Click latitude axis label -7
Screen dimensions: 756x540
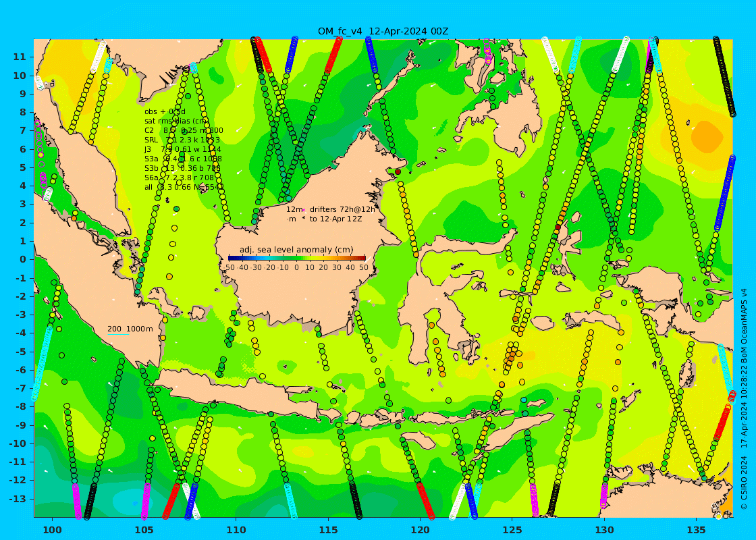click(x=21, y=389)
